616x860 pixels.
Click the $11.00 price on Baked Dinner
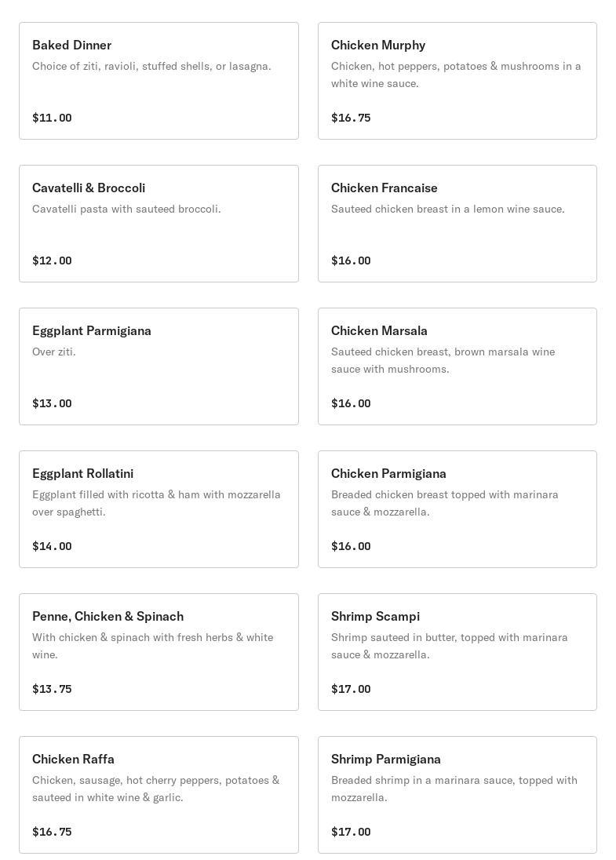[52, 118]
